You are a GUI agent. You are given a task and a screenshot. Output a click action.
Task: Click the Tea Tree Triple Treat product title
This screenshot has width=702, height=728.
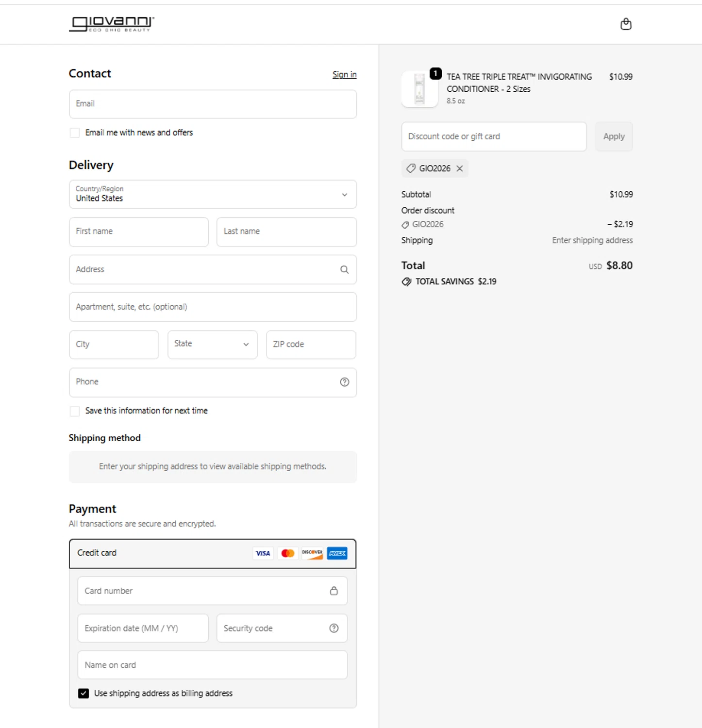pos(519,83)
